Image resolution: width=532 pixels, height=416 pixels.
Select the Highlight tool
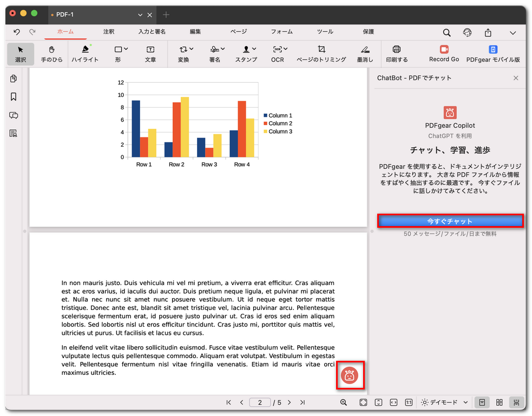click(84, 54)
